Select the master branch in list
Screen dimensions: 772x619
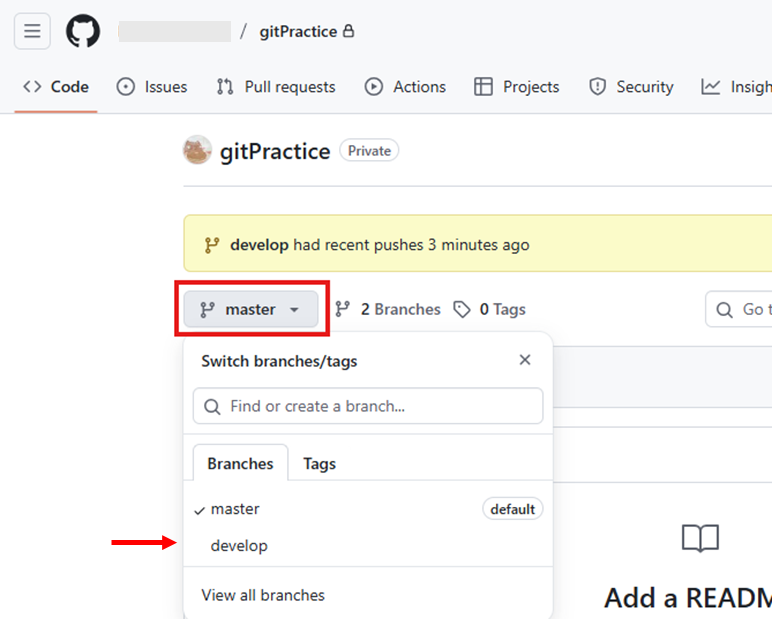point(235,509)
